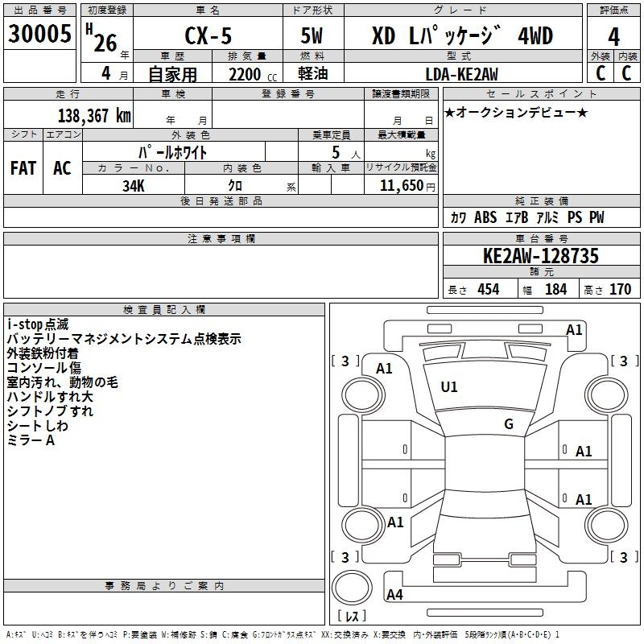This screenshot has height=644, width=644.
Task: Click the shift type FAT
Action: [23, 168]
